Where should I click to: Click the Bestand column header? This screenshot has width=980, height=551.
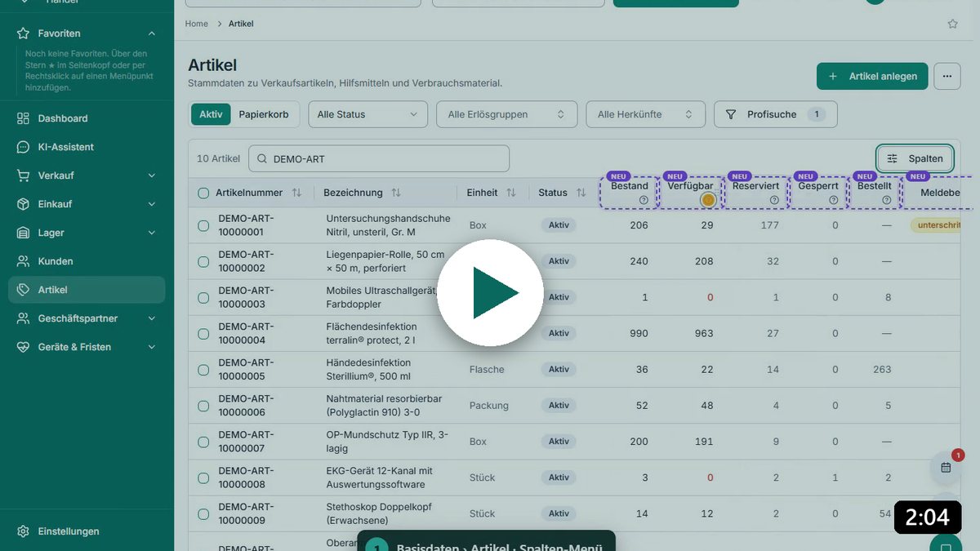point(630,186)
